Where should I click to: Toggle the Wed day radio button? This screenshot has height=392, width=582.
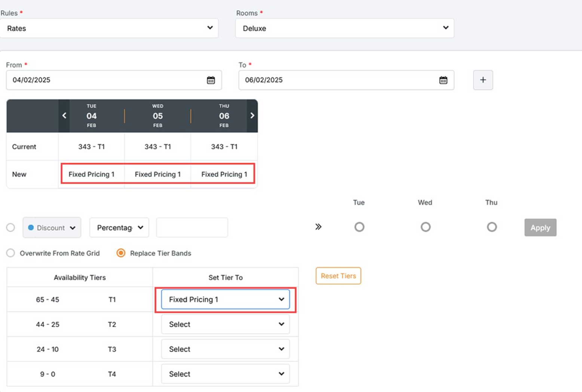425,227
